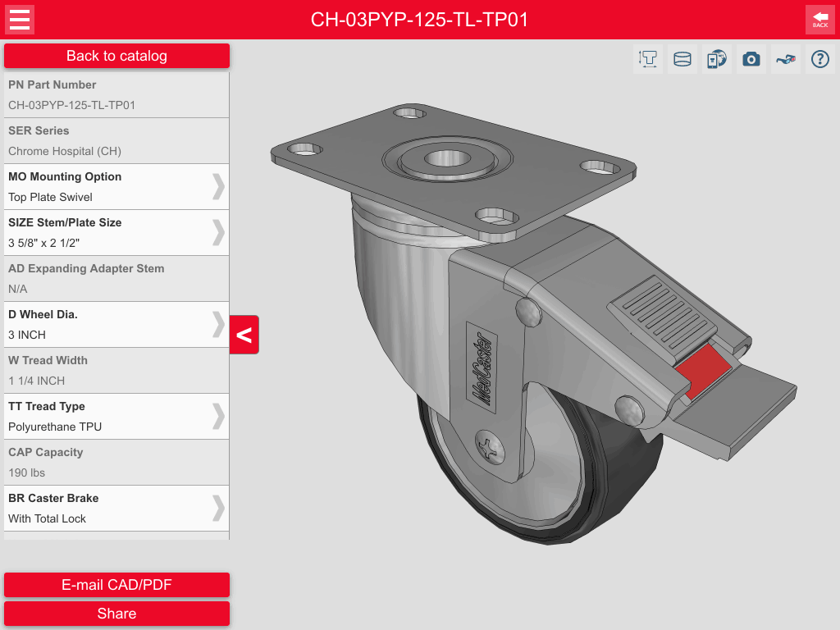
Task: Toggle the BR Caster Brake option
Action: pos(116,508)
